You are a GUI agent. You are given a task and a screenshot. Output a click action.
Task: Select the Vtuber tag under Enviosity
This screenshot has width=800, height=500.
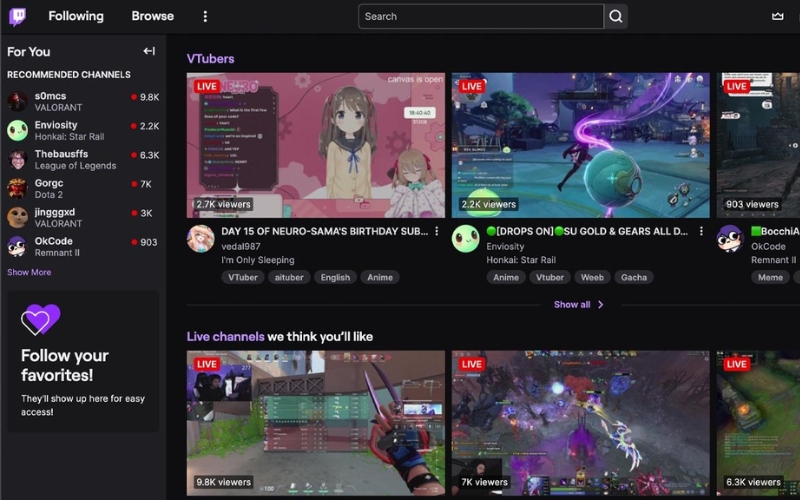pos(550,278)
